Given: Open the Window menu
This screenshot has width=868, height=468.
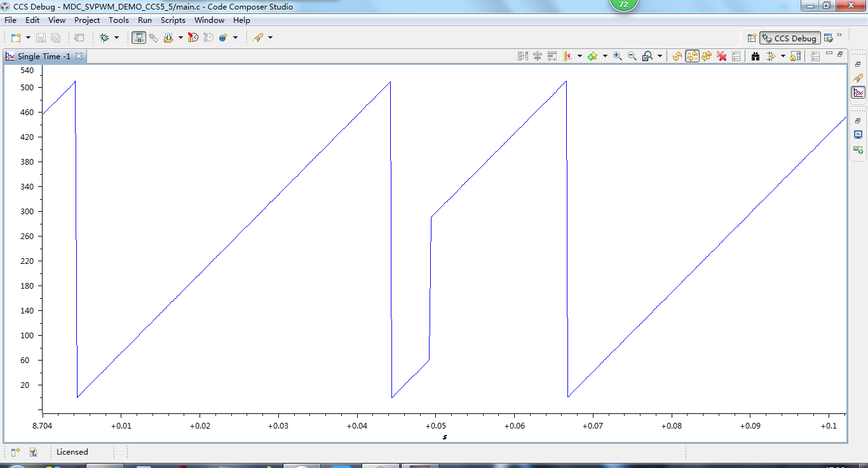Looking at the screenshot, I should pos(209,20).
